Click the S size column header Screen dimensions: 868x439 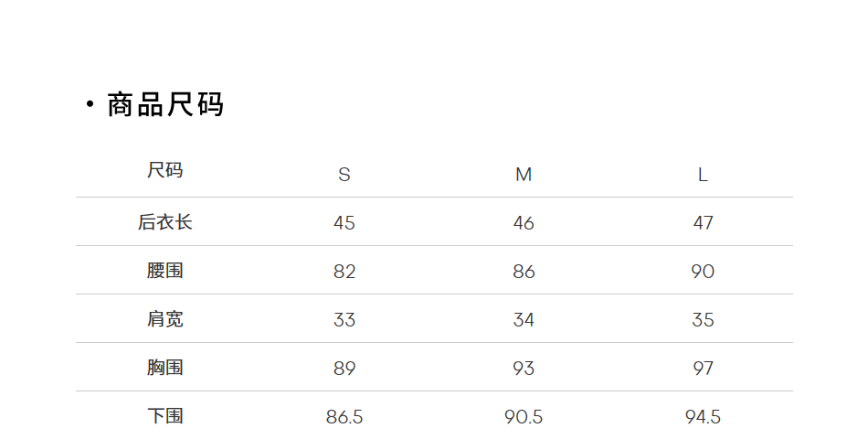click(344, 175)
